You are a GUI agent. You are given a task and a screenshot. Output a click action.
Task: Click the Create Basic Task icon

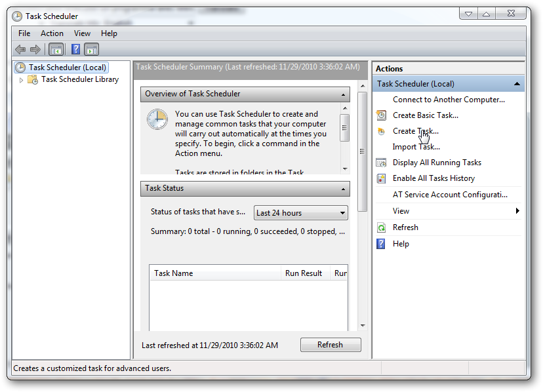[381, 115]
